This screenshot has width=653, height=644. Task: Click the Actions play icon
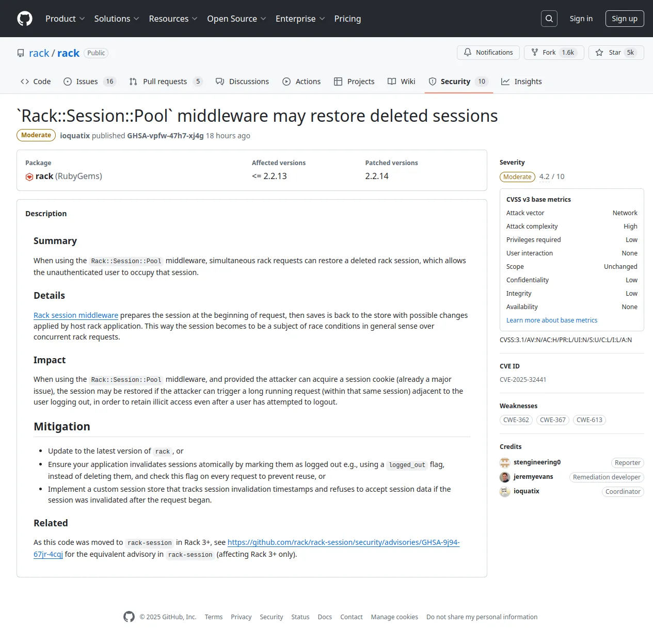pos(286,82)
